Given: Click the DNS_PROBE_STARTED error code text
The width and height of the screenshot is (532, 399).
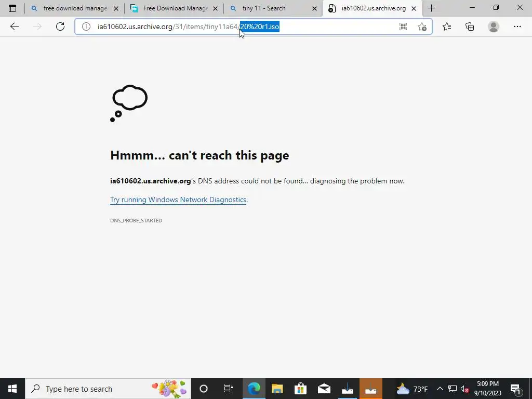Looking at the screenshot, I should [x=136, y=220].
